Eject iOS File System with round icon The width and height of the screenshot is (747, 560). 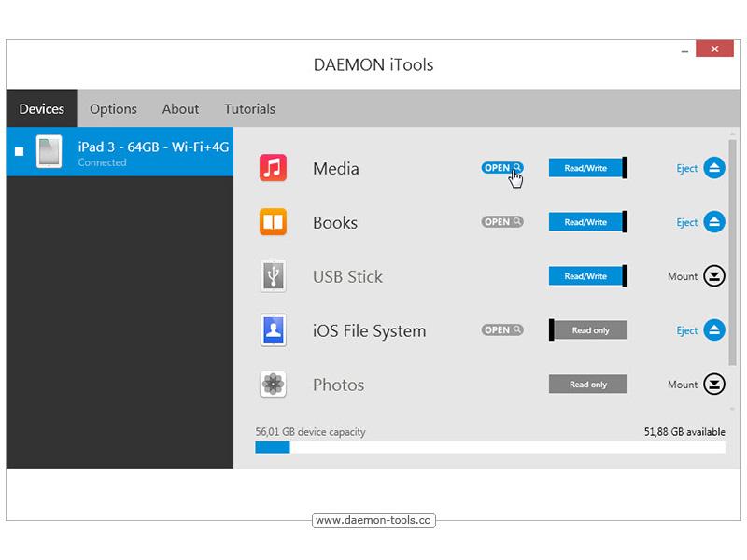(x=714, y=330)
